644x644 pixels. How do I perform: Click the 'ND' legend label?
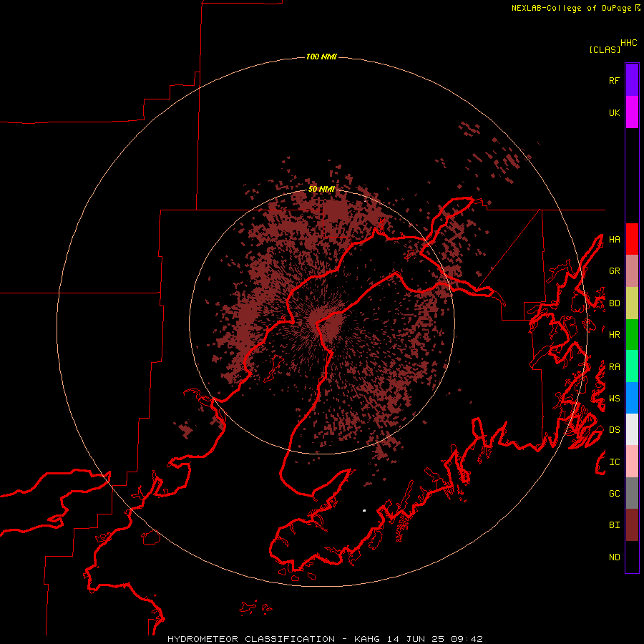click(614, 557)
